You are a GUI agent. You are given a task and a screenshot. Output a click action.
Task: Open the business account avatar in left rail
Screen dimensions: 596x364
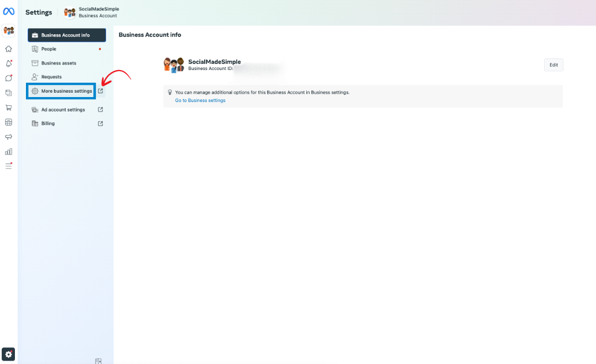pos(8,30)
